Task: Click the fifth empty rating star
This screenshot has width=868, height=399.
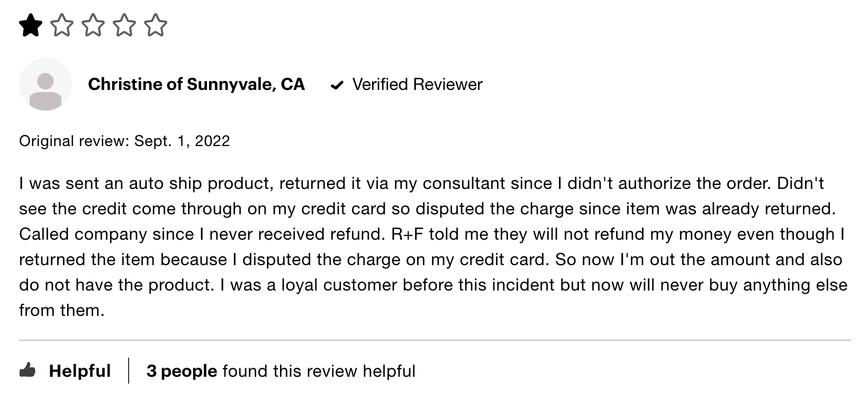Action: coord(156,25)
